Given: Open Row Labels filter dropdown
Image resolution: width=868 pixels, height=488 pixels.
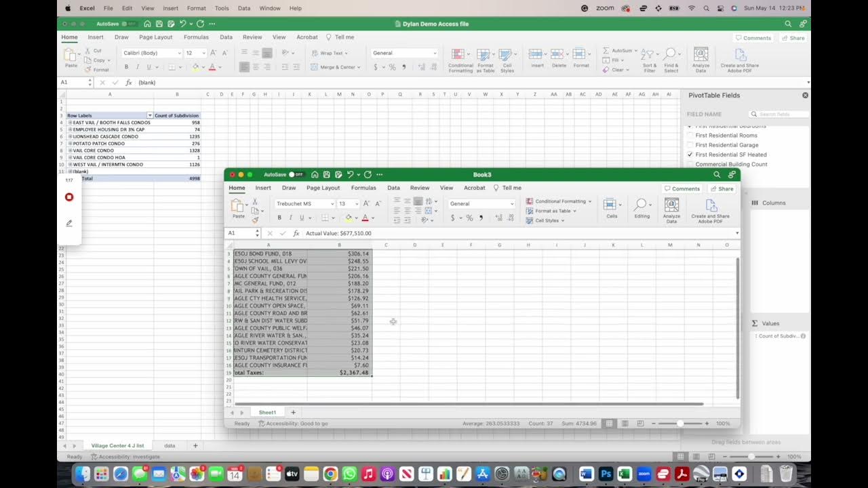Looking at the screenshot, I should (x=150, y=116).
